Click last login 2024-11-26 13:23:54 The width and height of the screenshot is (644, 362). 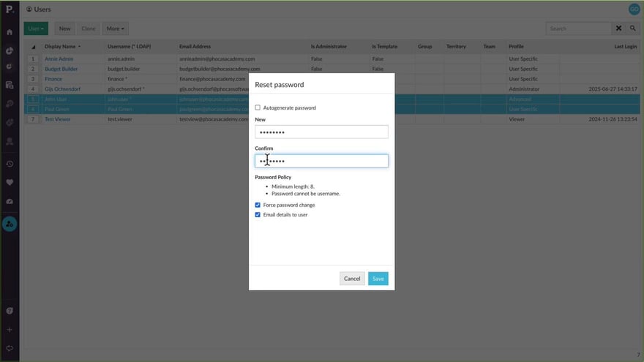coord(613,119)
